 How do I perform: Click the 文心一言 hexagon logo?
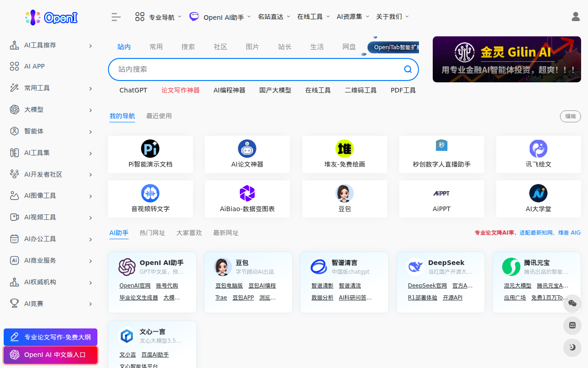(x=127, y=336)
